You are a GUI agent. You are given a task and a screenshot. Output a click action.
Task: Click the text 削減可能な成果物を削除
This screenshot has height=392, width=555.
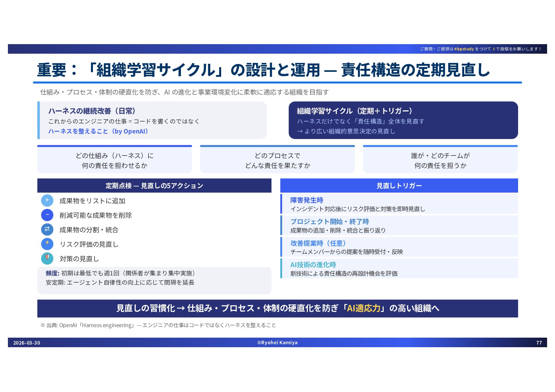tap(96, 215)
